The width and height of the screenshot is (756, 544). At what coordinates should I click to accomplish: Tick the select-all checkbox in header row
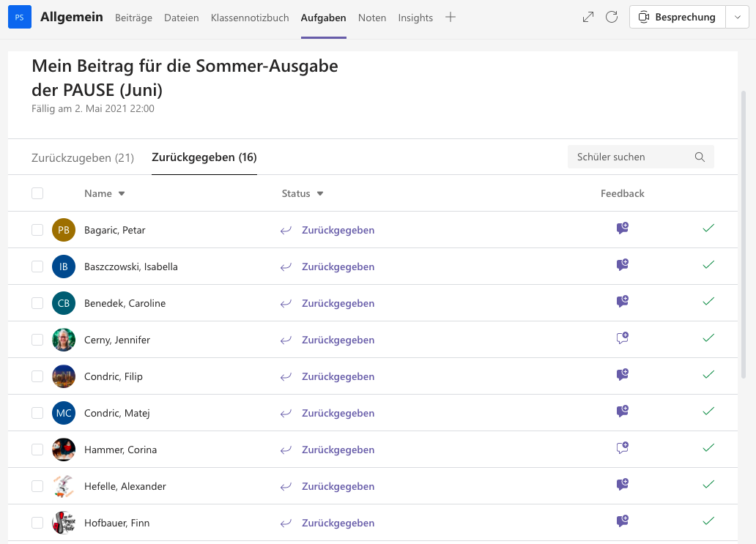[x=37, y=193]
